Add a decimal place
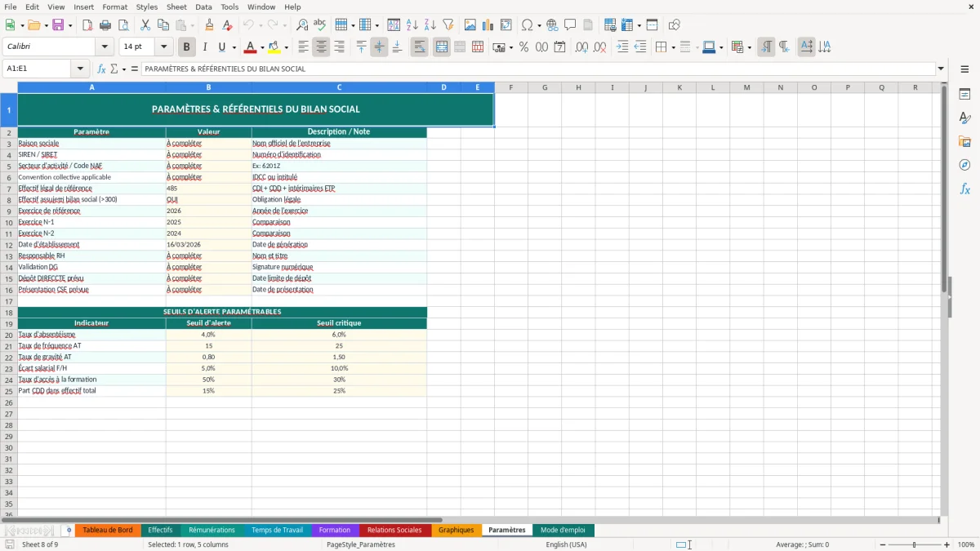This screenshot has width=980, height=551. click(x=581, y=47)
